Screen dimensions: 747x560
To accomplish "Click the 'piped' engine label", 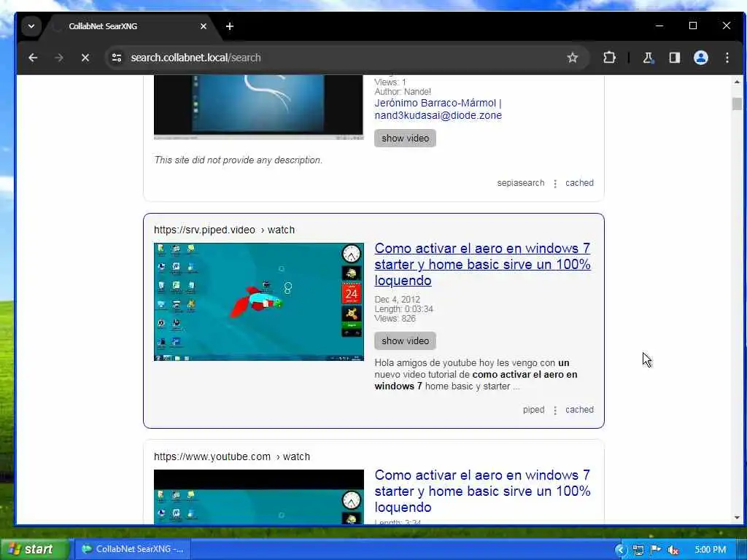I will (533, 410).
